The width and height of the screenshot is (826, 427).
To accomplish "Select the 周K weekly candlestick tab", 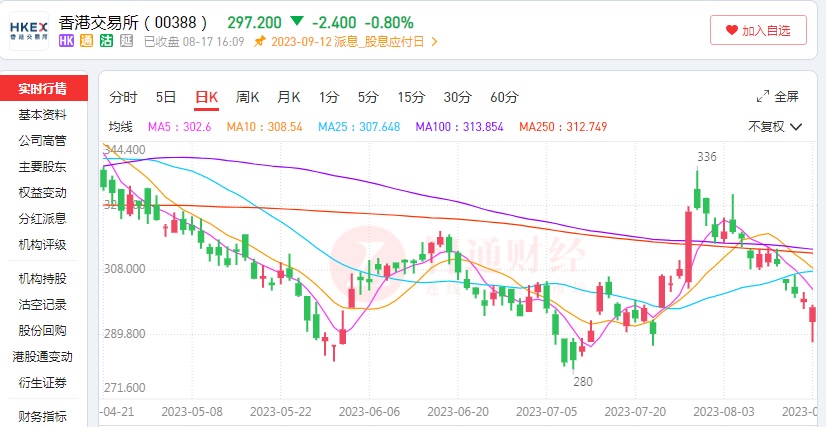I will coord(247,97).
